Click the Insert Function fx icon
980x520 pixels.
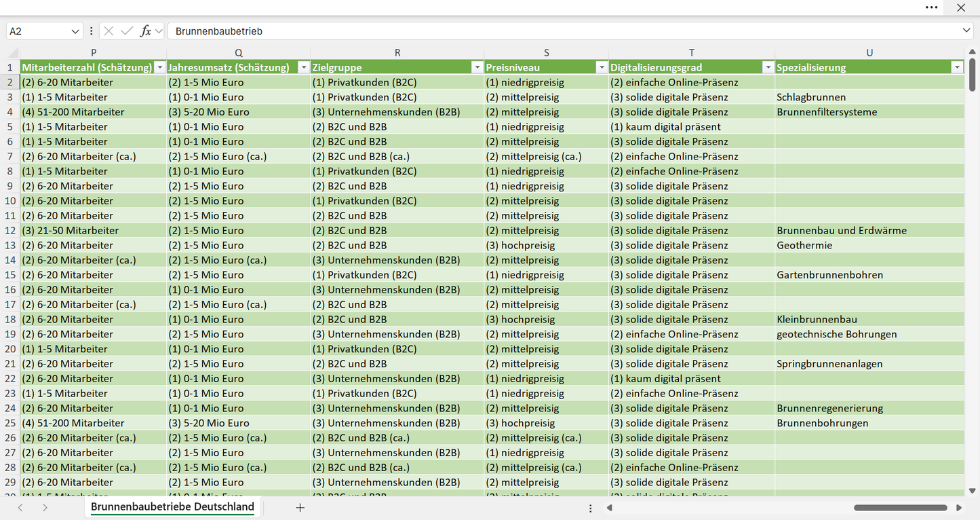(145, 31)
